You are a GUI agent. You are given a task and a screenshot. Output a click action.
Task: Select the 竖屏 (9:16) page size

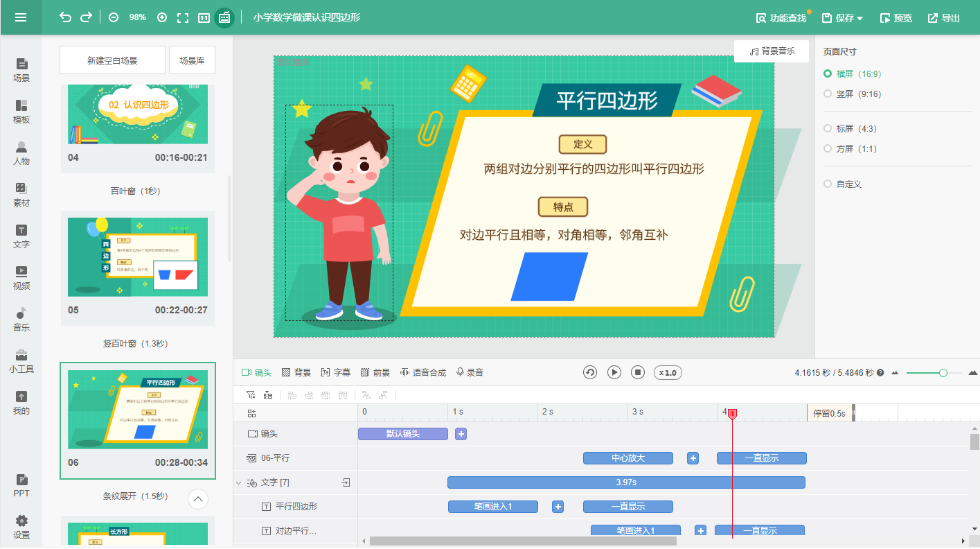click(828, 94)
